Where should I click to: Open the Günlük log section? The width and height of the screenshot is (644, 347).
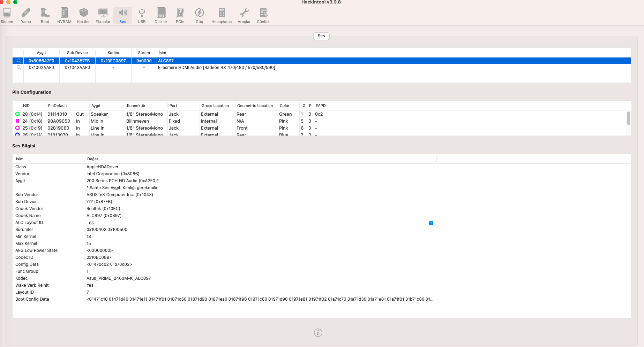263,16
